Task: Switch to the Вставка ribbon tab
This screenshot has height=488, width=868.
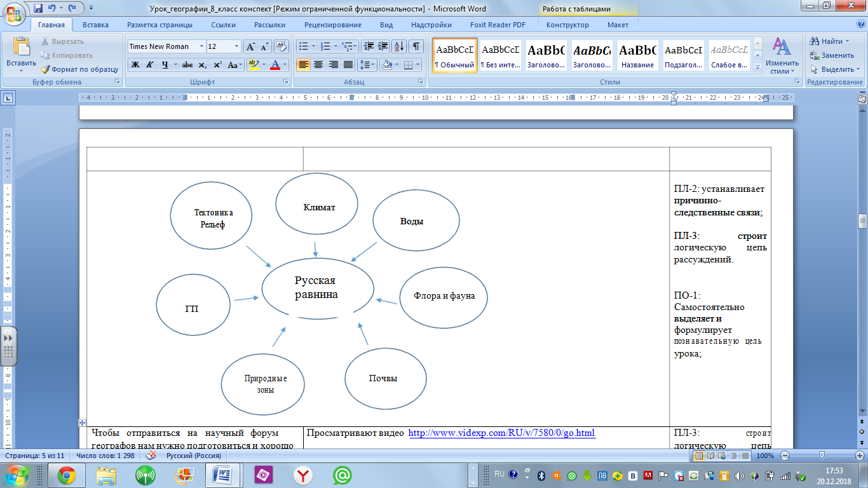Action: pos(95,25)
